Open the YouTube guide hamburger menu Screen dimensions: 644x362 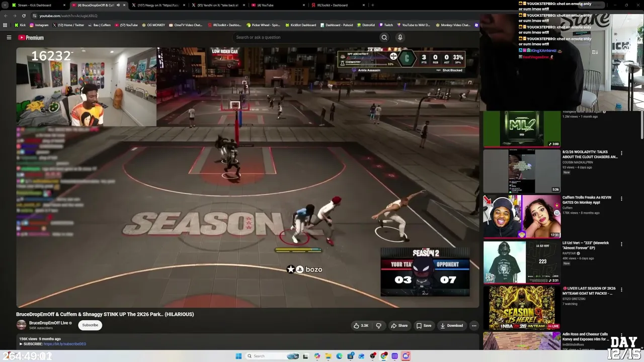pyautogui.click(x=9, y=37)
